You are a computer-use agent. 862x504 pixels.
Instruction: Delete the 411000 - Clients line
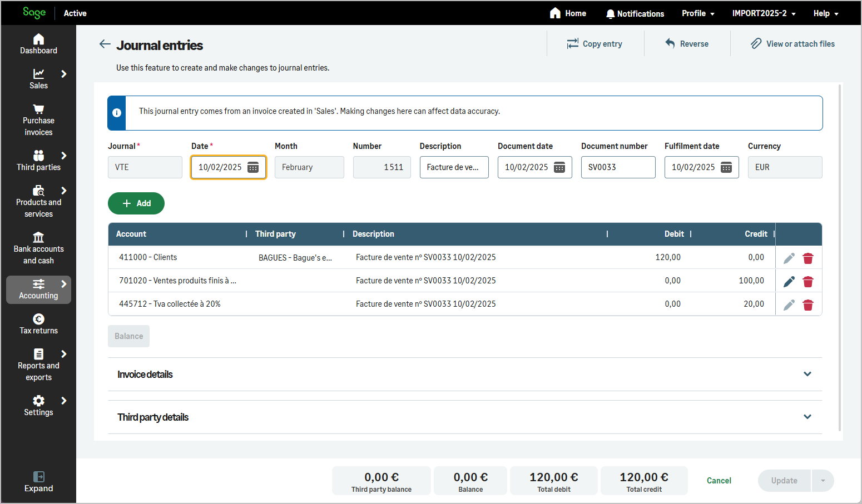click(x=808, y=258)
